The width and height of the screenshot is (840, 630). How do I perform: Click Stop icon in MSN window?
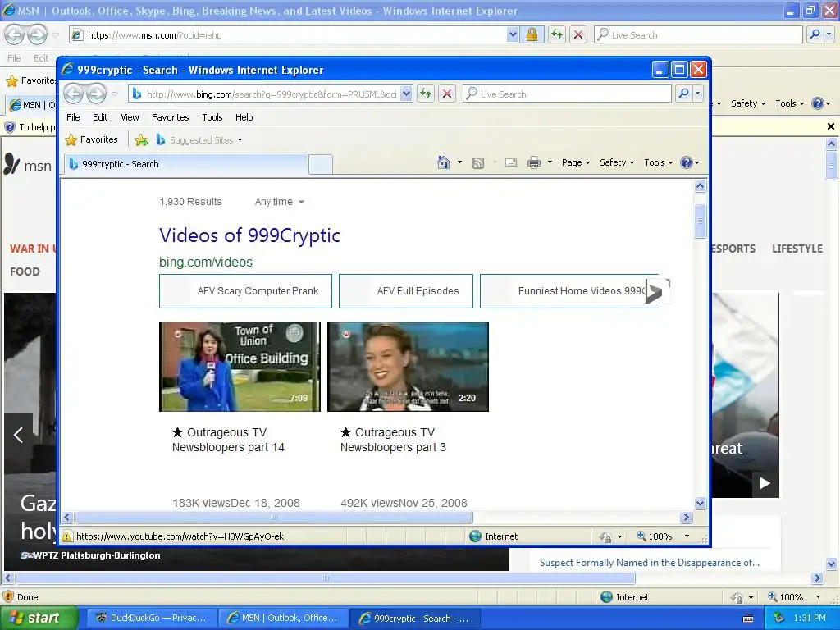(x=578, y=34)
